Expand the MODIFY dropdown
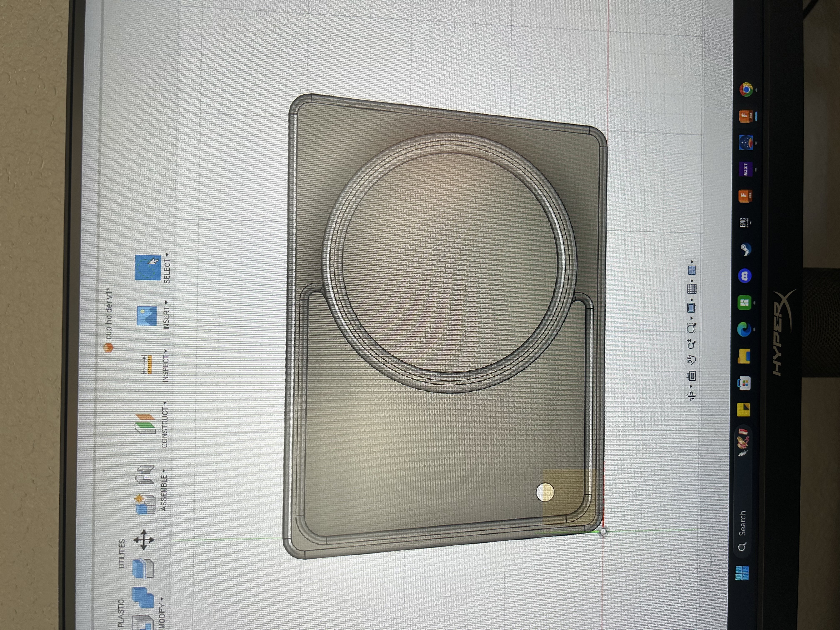The image size is (840, 630). [x=162, y=612]
